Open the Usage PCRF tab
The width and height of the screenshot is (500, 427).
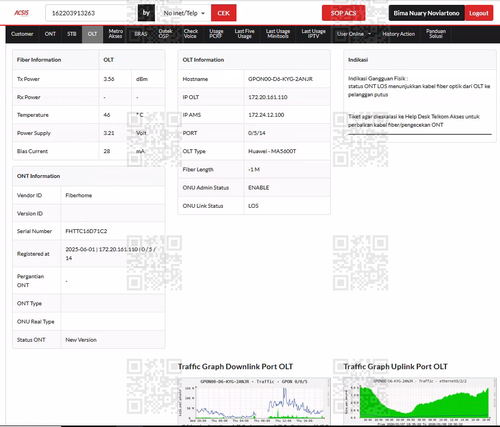[216, 34]
